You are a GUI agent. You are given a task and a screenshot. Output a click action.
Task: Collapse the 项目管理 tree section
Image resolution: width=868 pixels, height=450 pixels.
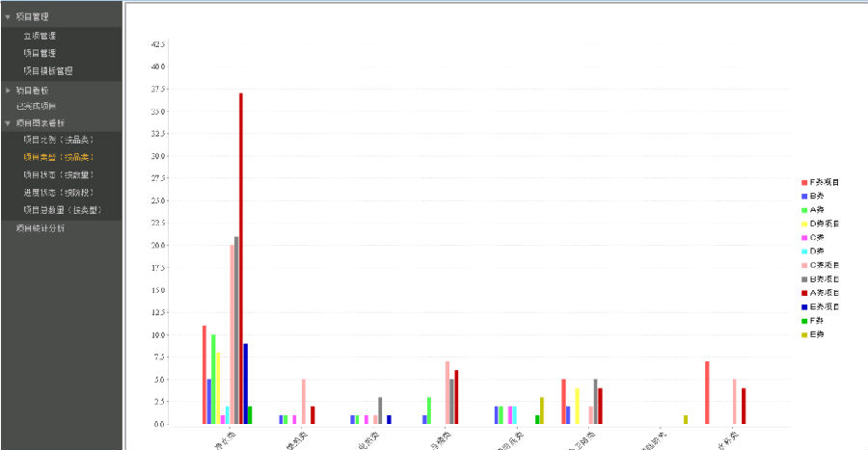(x=8, y=17)
